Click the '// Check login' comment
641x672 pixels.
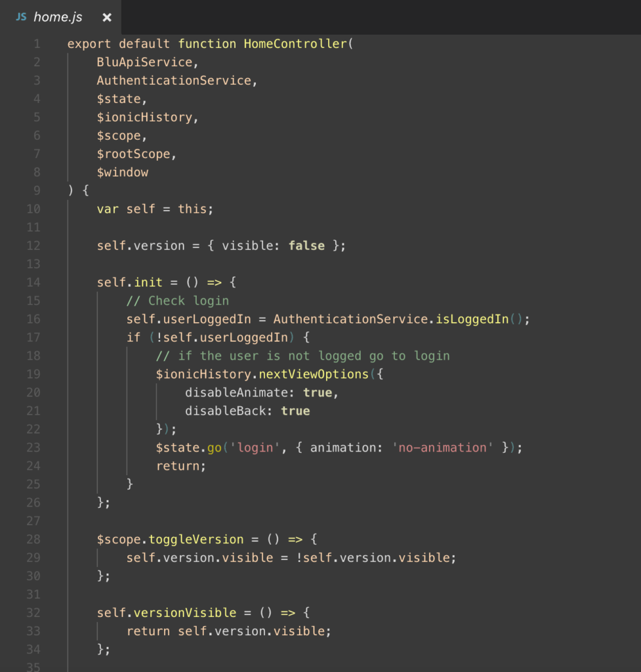(x=178, y=301)
